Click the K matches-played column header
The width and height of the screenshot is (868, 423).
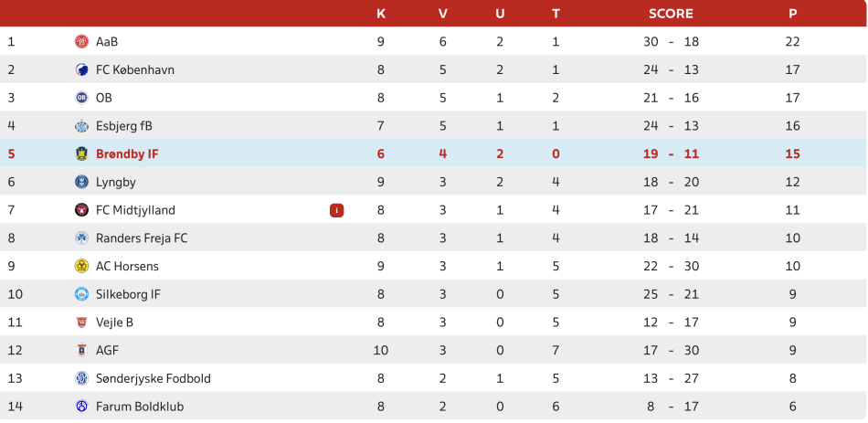(x=381, y=14)
